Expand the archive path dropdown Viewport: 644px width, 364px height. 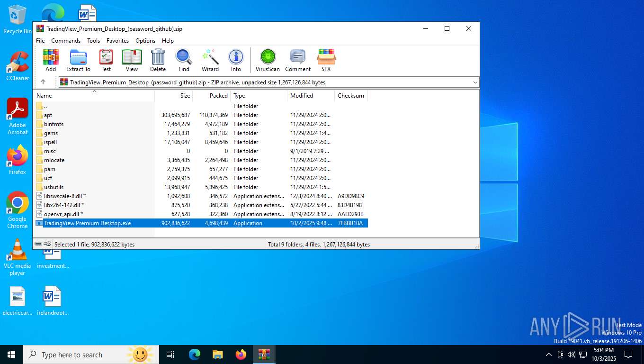point(475,82)
